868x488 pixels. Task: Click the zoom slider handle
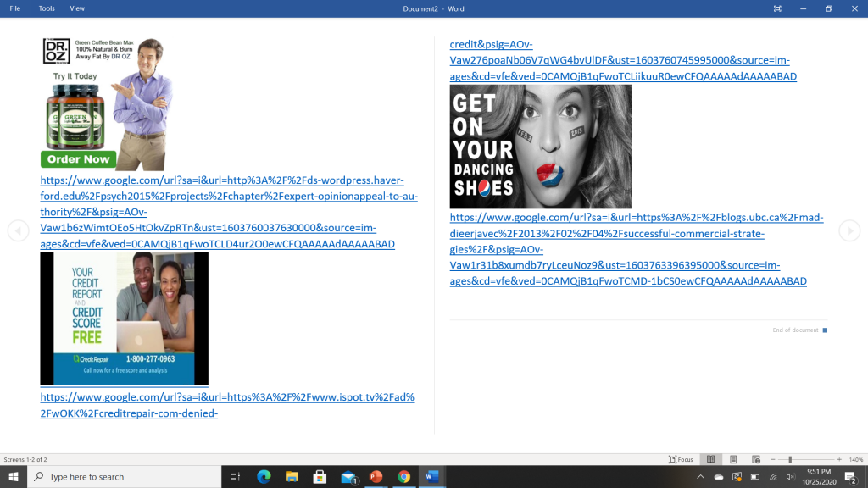(x=790, y=460)
